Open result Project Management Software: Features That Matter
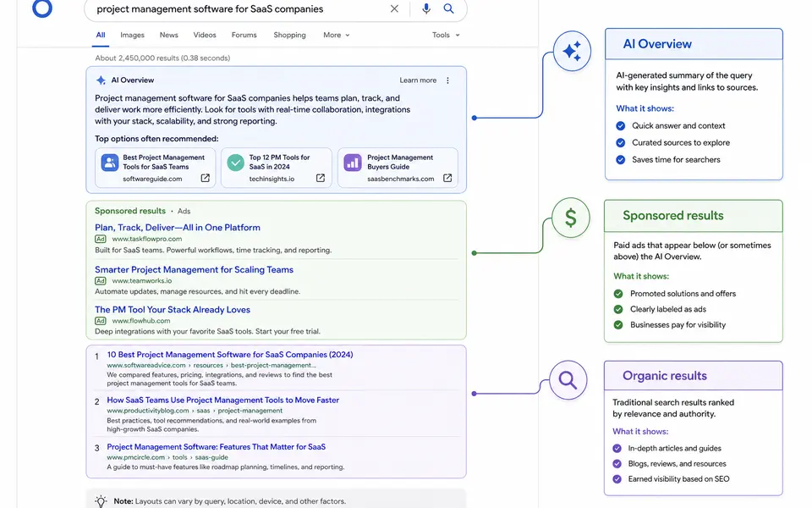 pos(217,447)
